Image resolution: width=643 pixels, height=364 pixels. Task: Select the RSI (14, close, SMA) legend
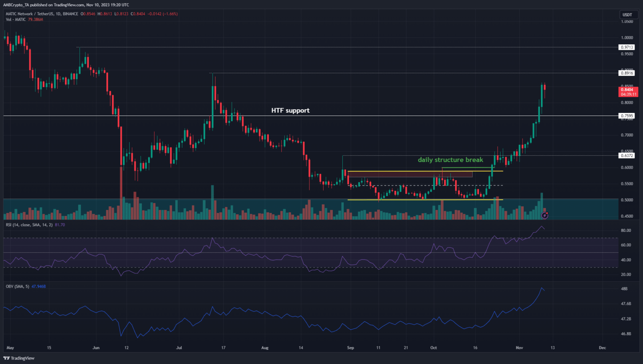click(x=29, y=225)
